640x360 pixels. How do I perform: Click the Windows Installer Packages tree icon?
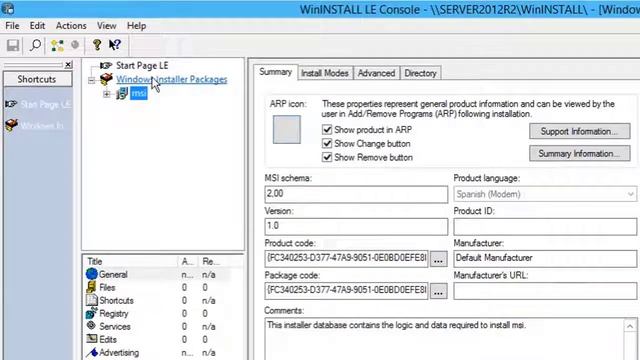[x=106, y=79]
